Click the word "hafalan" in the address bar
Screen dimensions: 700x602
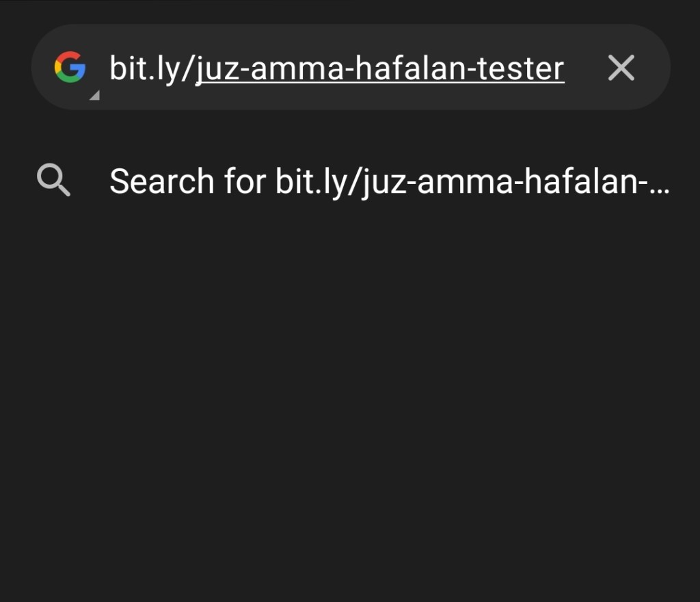pyautogui.click(x=418, y=68)
